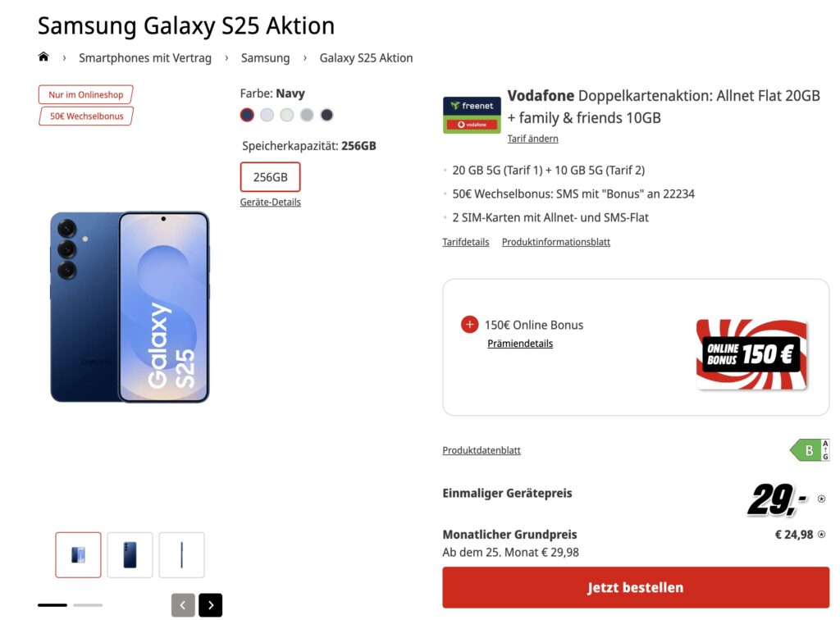This screenshot has height=620, width=840.
Task: Click the freenet Vodafone provider logo
Action: [x=472, y=115]
